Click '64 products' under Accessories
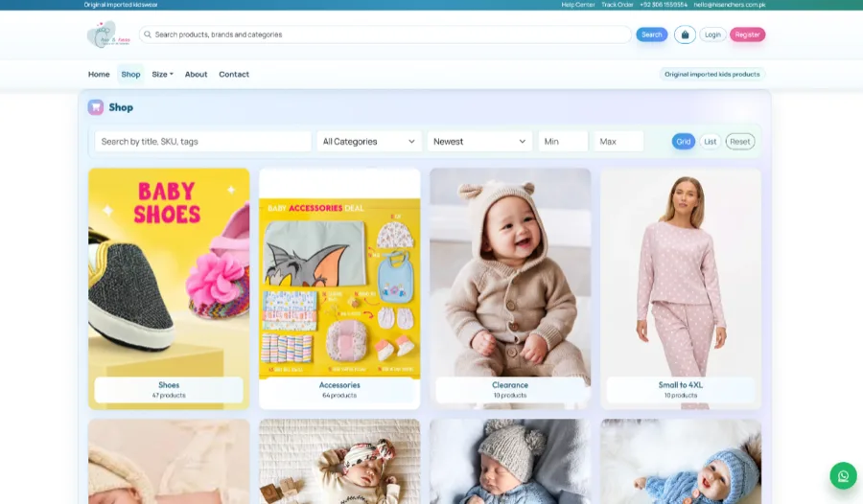 pyautogui.click(x=339, y=395)
